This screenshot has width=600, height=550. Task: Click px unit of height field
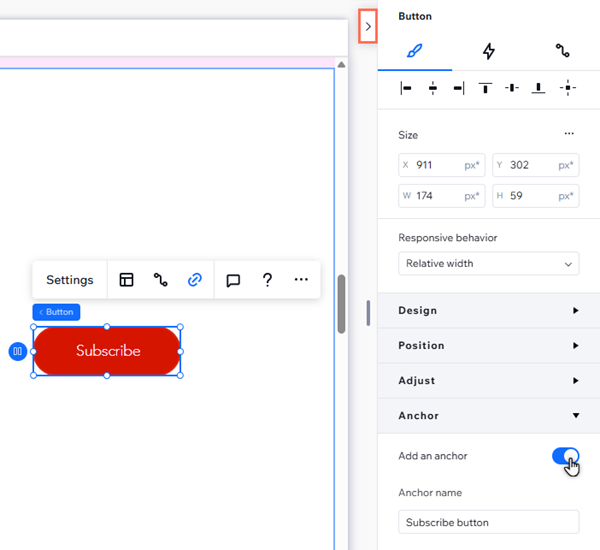tap(566, 196)
